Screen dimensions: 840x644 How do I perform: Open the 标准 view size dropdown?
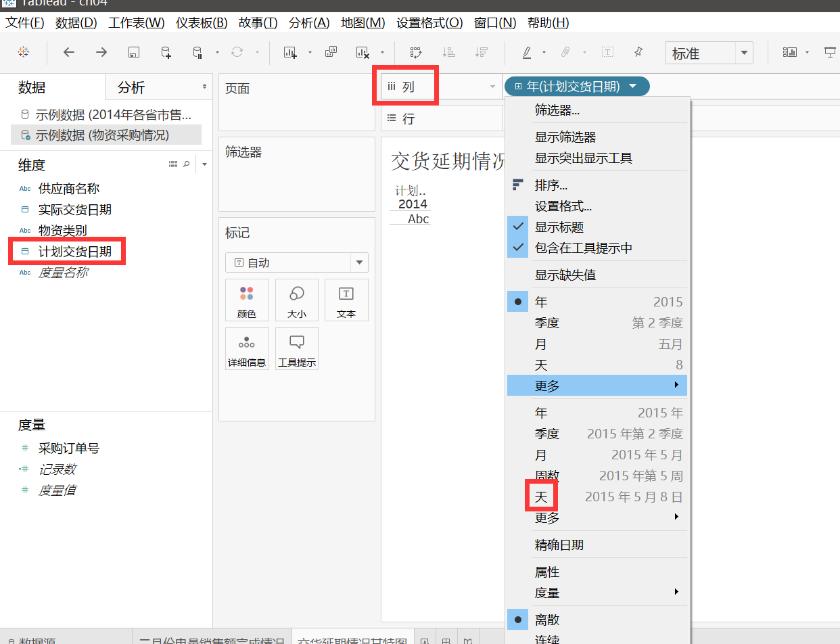(709, 51)
